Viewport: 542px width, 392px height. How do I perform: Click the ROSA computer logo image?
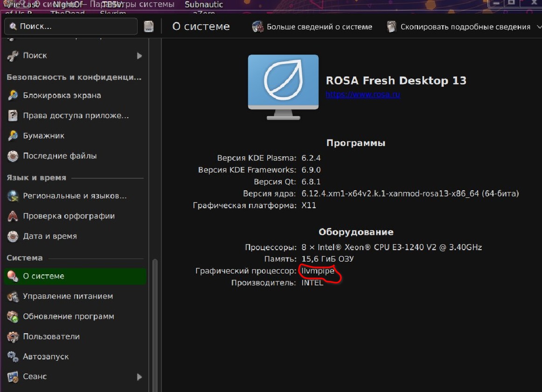(284, 87)
